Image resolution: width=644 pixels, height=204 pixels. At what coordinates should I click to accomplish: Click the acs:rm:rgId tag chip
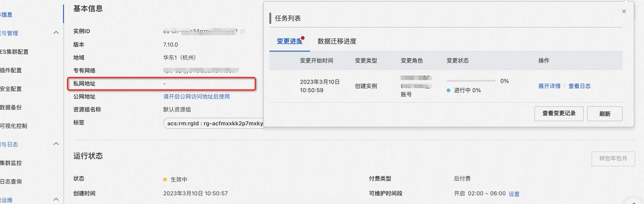click(x=215, y=123)
